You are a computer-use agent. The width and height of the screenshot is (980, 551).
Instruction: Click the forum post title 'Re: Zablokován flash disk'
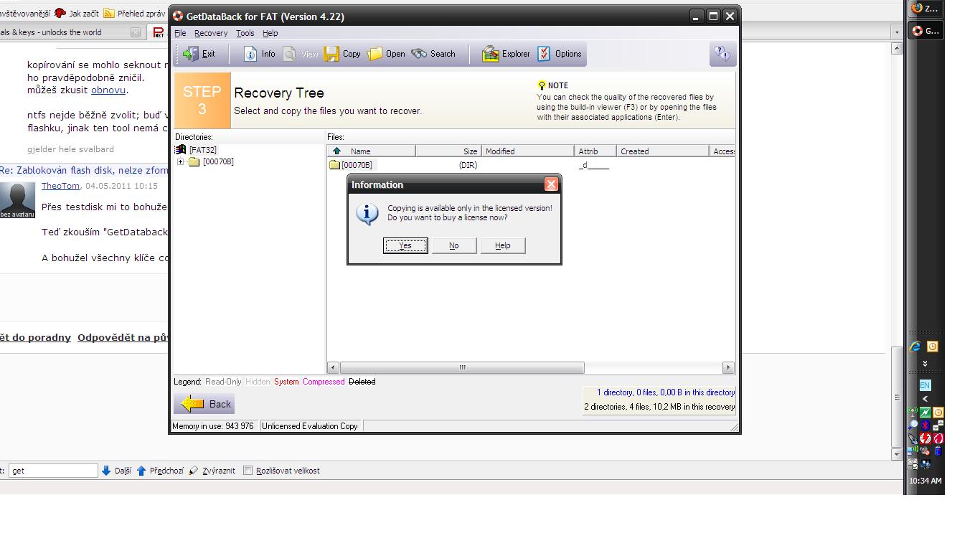point(85,171)
